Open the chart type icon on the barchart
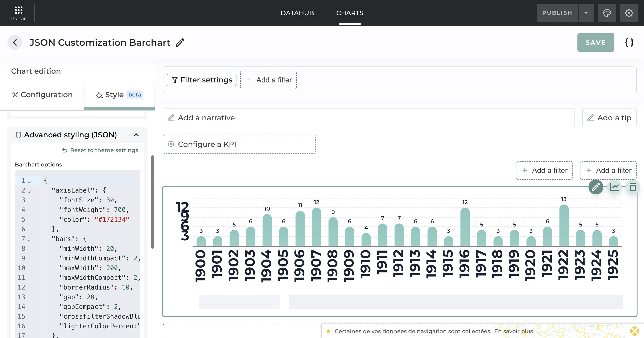Viewport: 644px width, 338px height. tap(615, 187)
